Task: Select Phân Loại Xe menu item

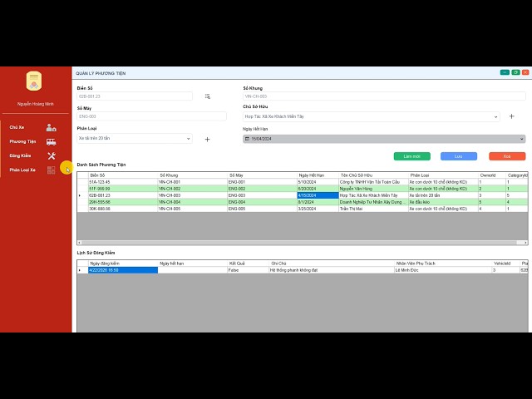Action: pyautogui.click(x=22, y=170)
